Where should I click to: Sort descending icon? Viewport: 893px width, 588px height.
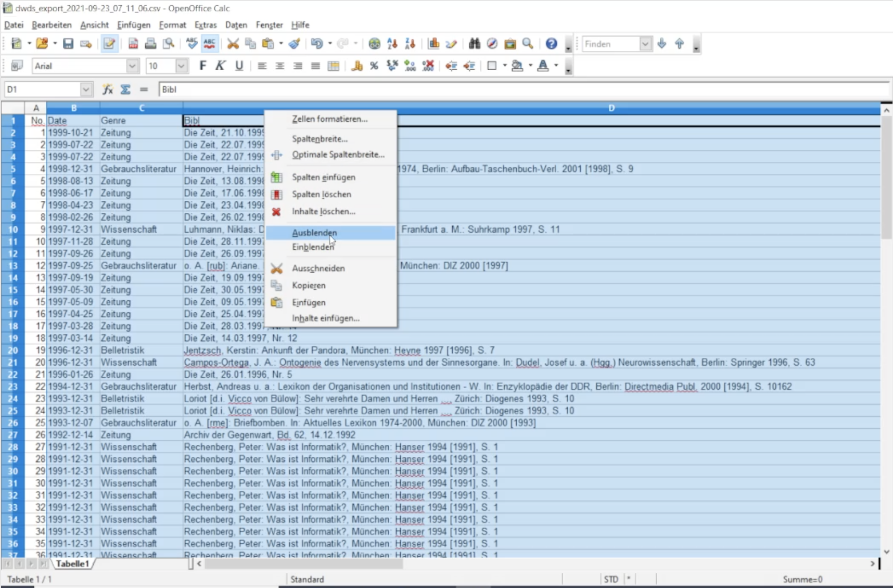(410, 44)
